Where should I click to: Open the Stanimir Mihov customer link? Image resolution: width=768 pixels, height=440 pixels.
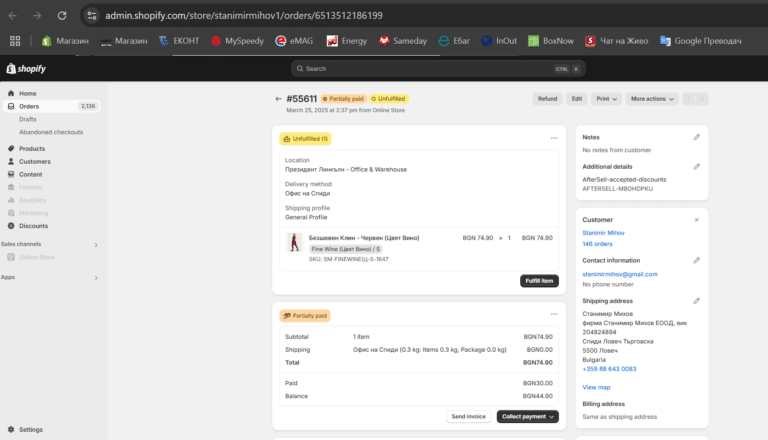point(602,233)
